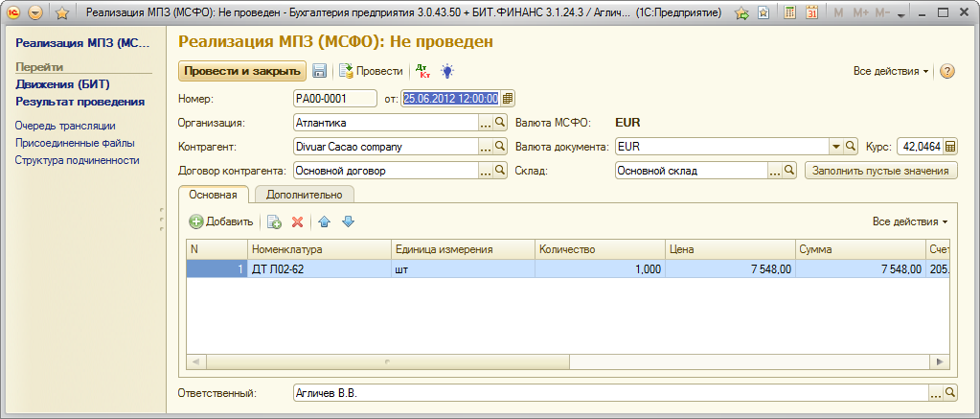Click the save document diskette icon
Screen dimensions: 980x419
320,72
